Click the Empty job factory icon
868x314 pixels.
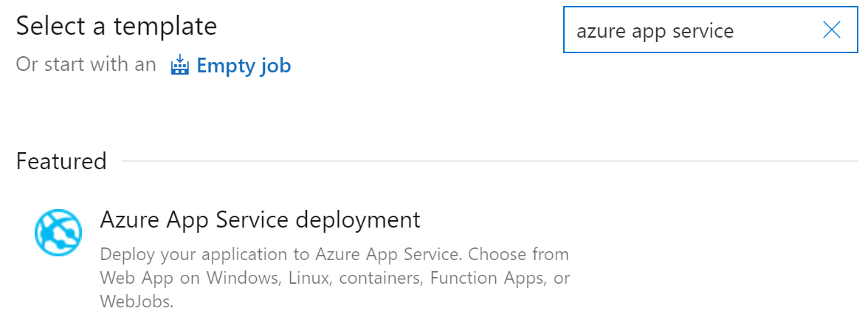click(x=180, y=65)
